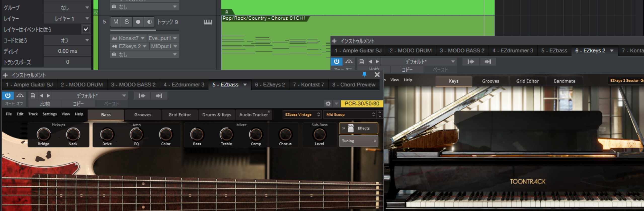Image resolution: width=644 pixels, height=211 pixels.
Task: Toggle the layer-follows-events checkbox
Action: (86, 29)
